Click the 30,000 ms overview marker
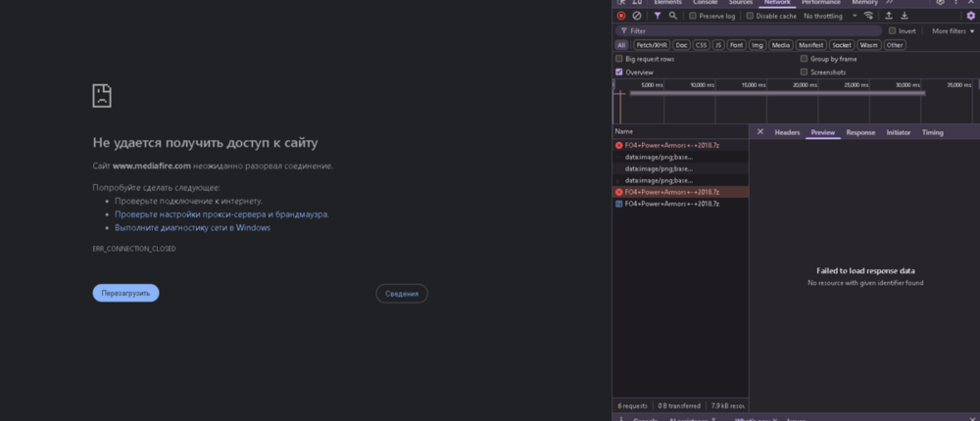 click(x=907, y=85)
